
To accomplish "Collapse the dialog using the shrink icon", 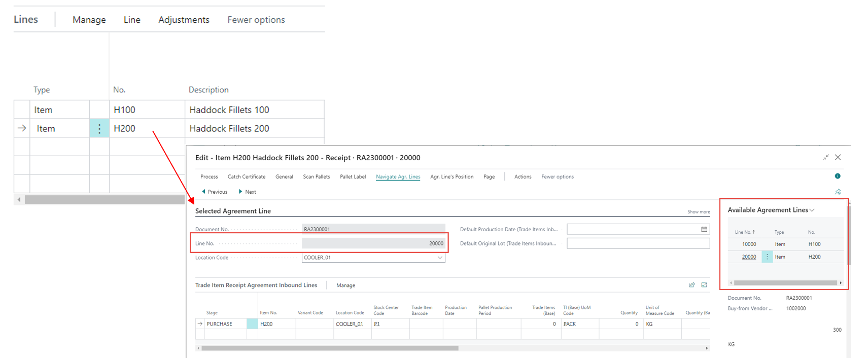I will coord(825,158).
